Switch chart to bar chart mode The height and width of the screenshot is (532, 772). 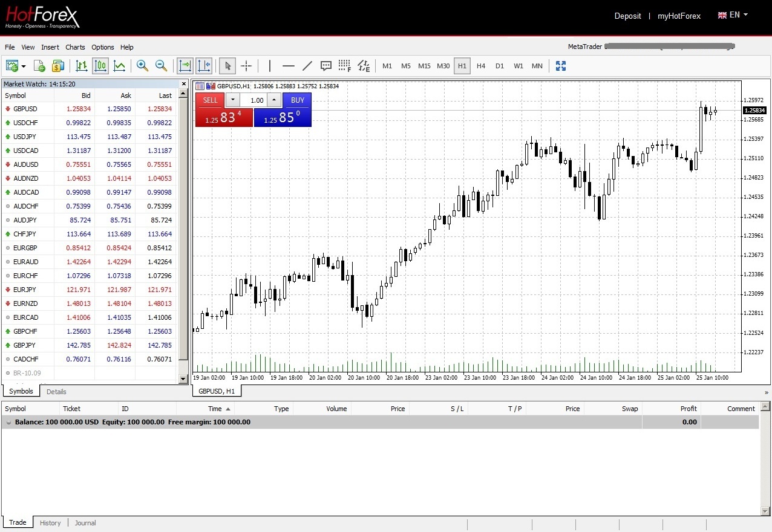coord(82,66)
